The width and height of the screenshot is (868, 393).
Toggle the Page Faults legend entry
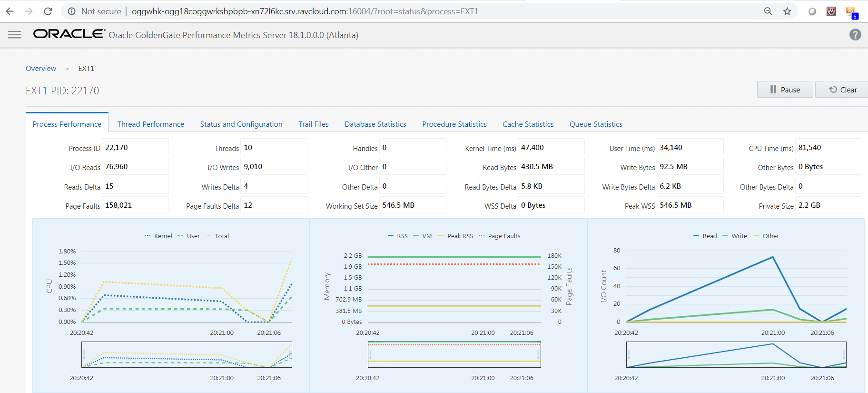(x=500, y=236)
